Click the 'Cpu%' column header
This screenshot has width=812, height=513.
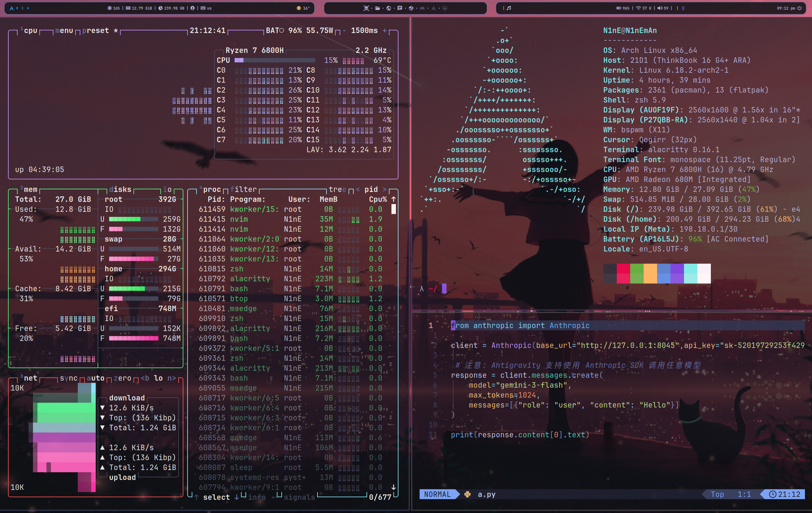(x=378, y=199)
